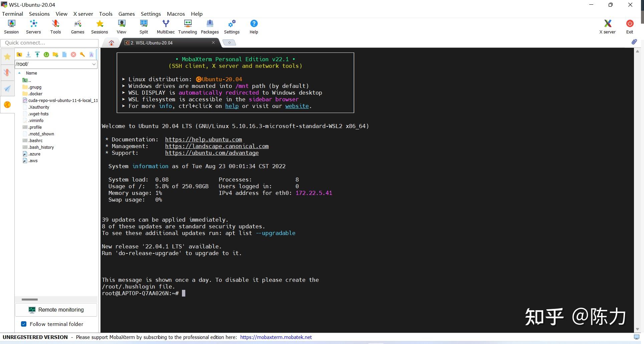
Task: Select the Sessions sidebar star tab
Action: (x=7, y=56)
